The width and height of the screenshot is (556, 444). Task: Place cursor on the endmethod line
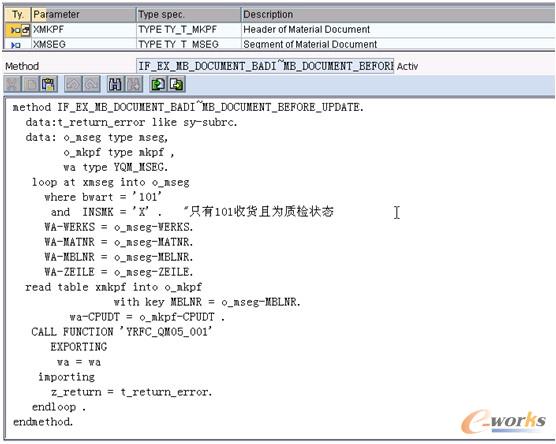[43, 422]
